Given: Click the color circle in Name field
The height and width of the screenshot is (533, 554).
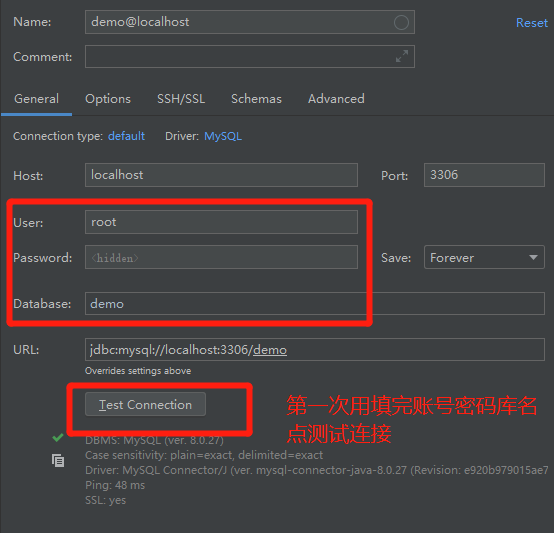Looking at the screenshot, I should [401, 23].
